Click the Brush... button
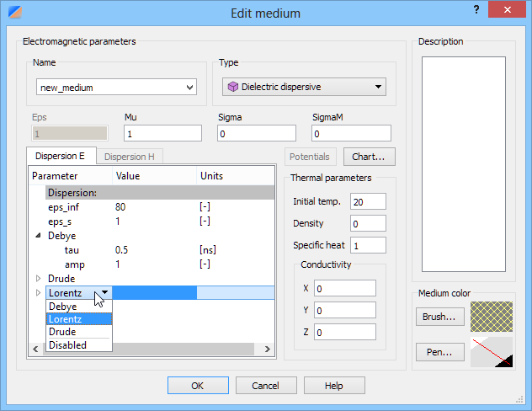 coord(439,317)
